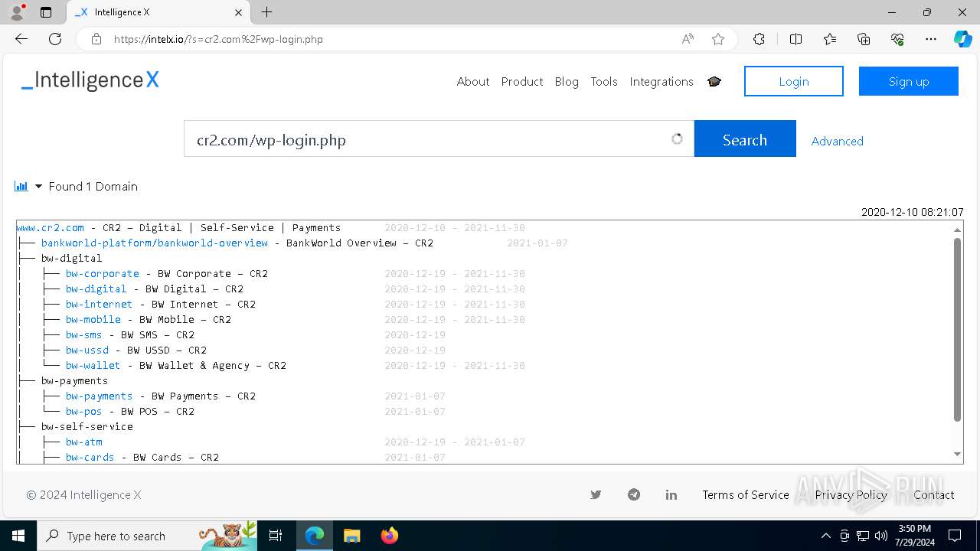980x551 pixels.
Task: Visit Intelligence X LinkedIn page
Action: pyautogui.click(x=671, y=494)
